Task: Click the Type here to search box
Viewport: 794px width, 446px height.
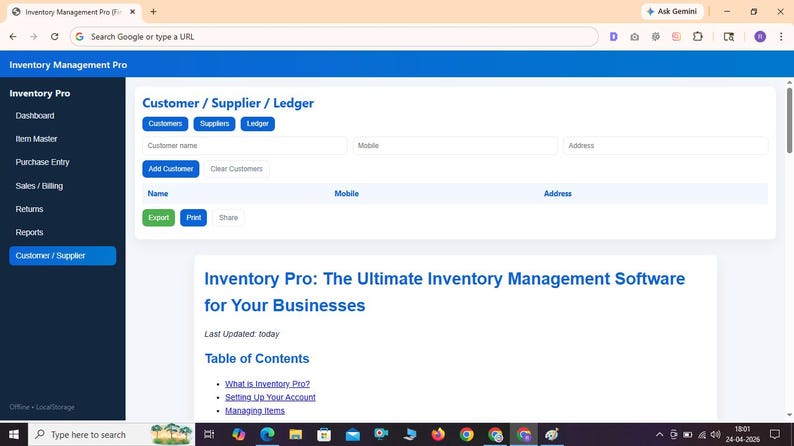Action: [111, 434]
